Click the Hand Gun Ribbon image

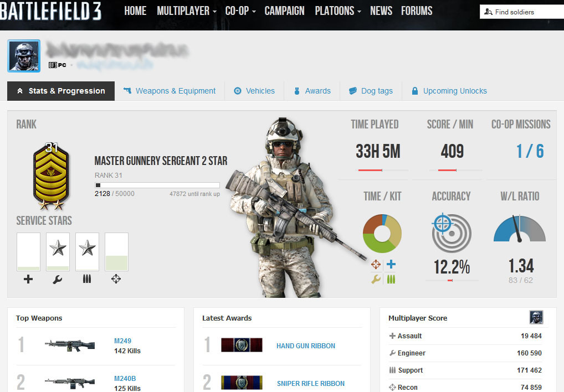tap(242, 345)
